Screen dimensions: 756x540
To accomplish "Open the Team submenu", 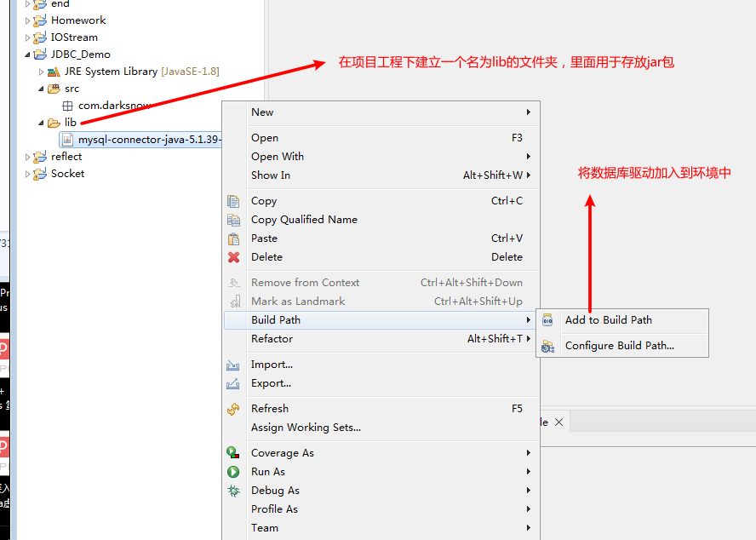I will pos(381,528).
